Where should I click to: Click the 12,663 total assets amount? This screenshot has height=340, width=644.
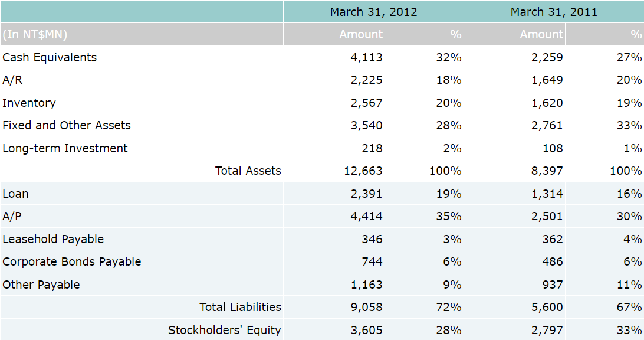[x=363, y=171]
